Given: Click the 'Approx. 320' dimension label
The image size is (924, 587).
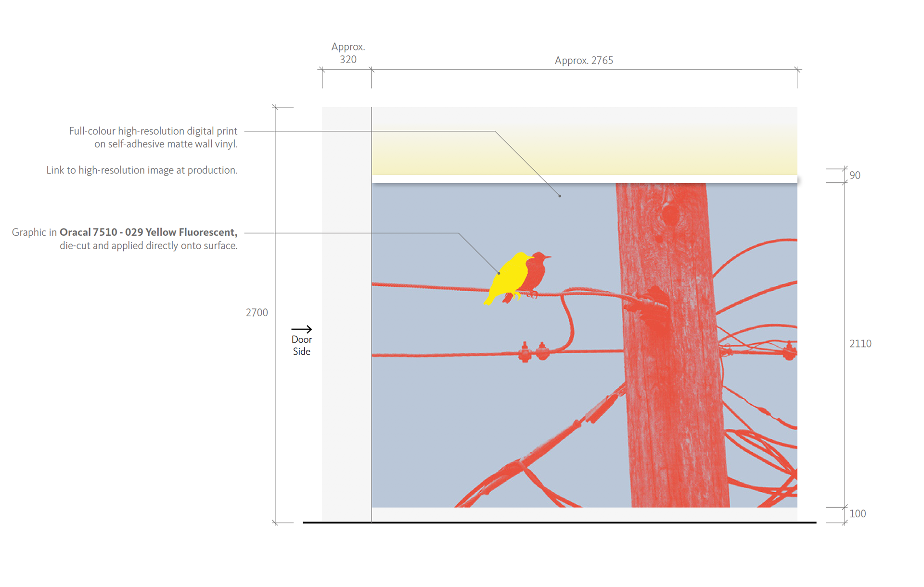Looking at the screenshot, I should [348, 53].
